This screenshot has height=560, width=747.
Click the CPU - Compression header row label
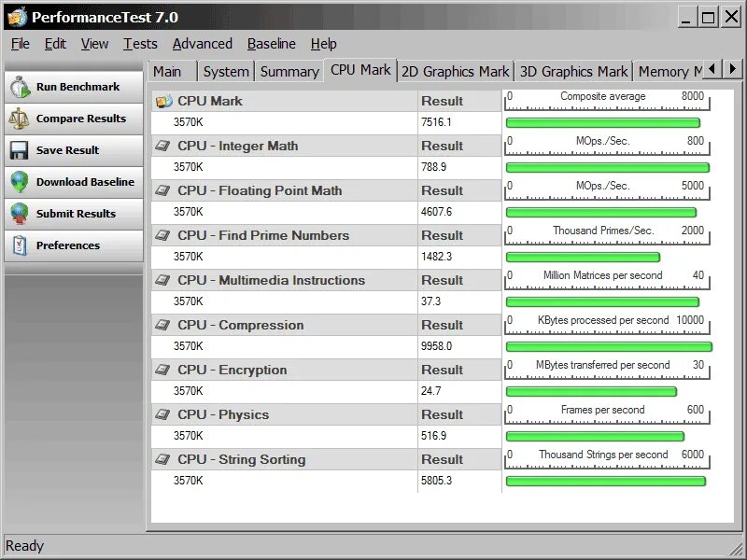[x=241, y=325]
